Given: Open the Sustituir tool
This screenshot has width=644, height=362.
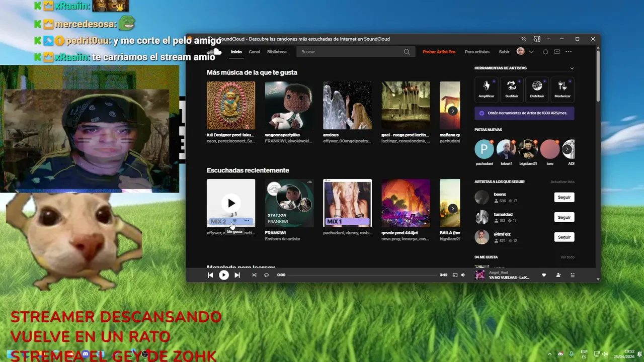Looking at the screenshot, I should pyautogui.click(x=512, y=89).
